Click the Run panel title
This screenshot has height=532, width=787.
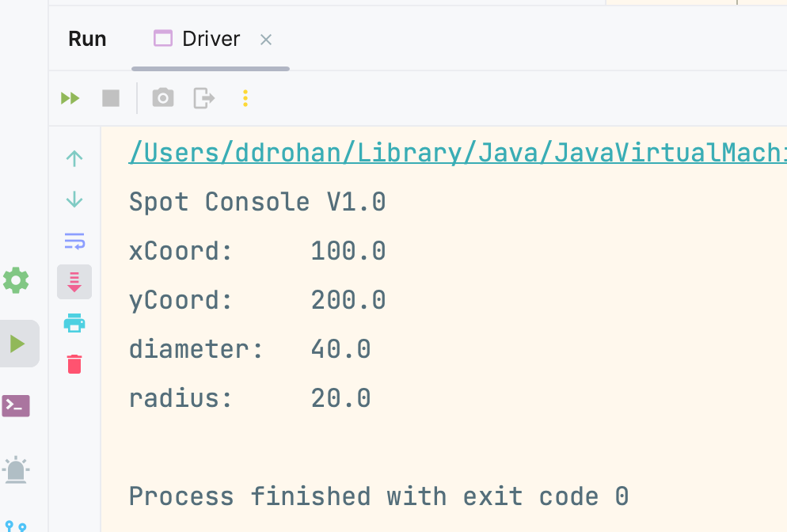(x=87, y=39)
